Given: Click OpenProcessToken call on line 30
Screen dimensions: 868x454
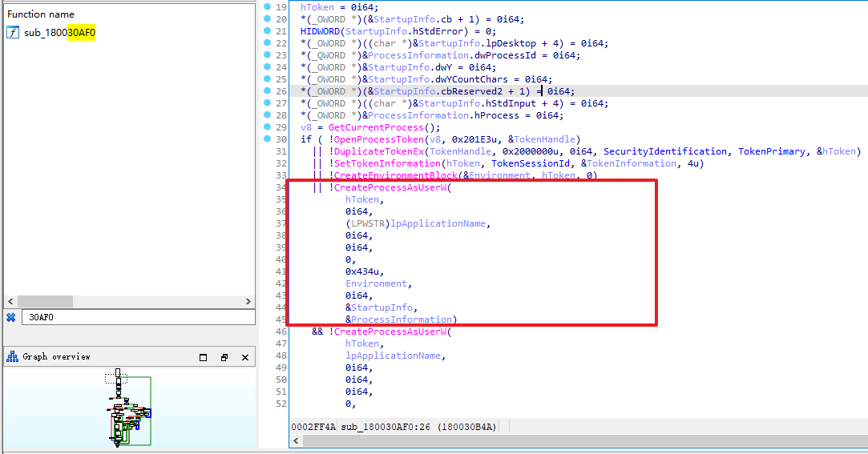Looking at the screenshot, I should (379, 139).
